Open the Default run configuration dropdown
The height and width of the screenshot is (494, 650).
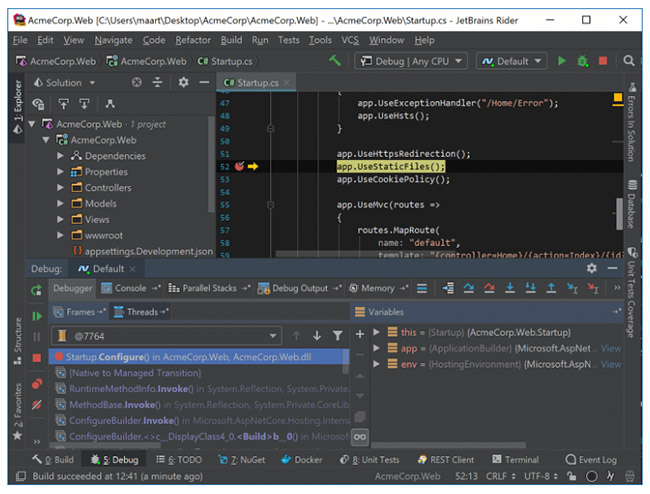click(x=511, y=61)
